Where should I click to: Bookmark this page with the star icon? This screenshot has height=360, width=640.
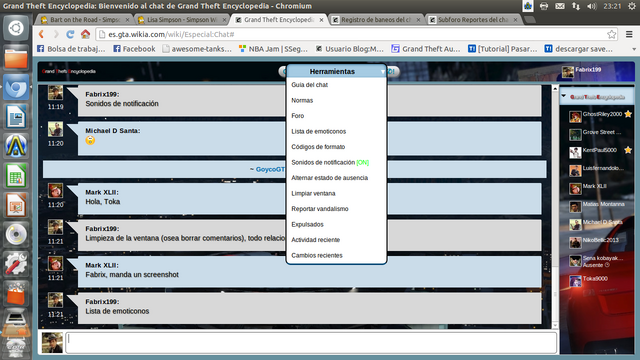[x=611, y=34]
